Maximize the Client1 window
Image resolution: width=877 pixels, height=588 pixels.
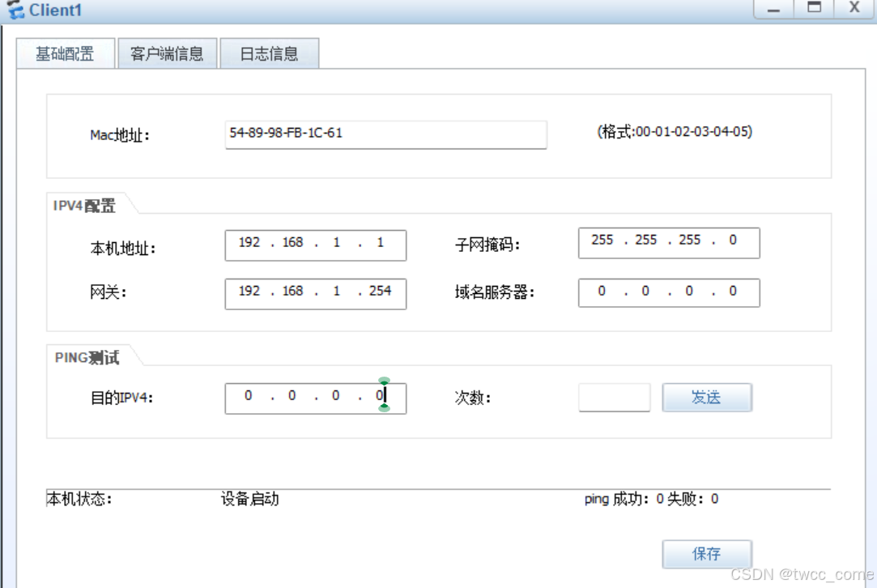(814, 8)
